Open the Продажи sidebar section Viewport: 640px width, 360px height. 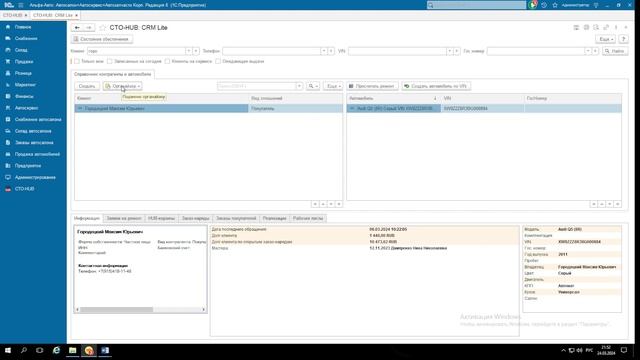click(24, 62)
